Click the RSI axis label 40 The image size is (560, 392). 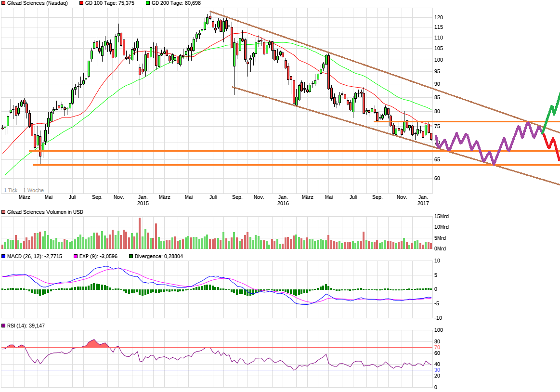pos(437,365)
